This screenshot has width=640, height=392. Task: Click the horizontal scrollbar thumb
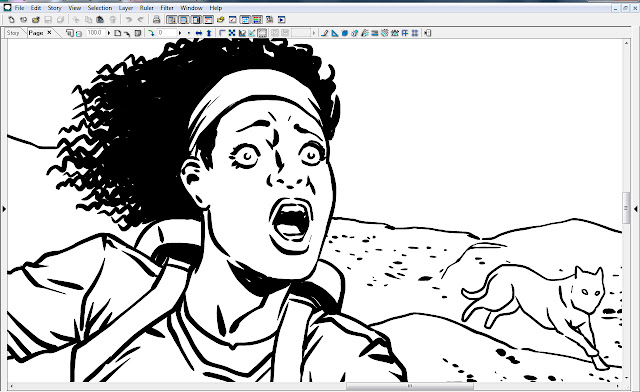410,386
